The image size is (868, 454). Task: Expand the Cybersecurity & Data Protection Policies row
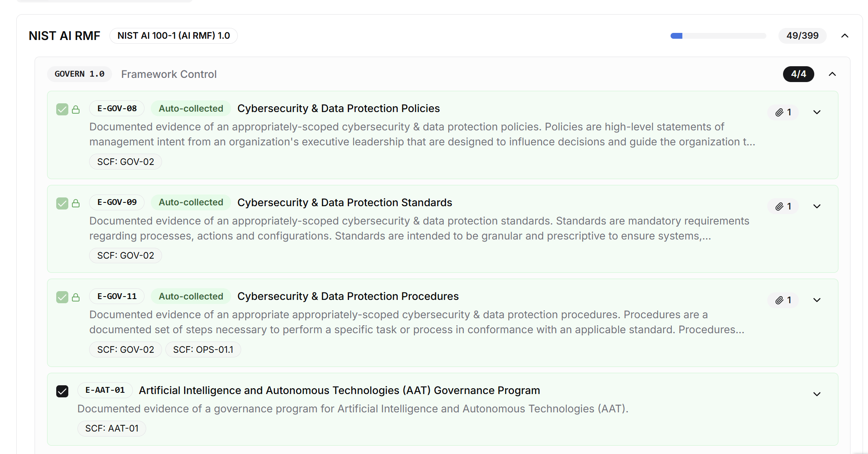[x=817, y=112]
